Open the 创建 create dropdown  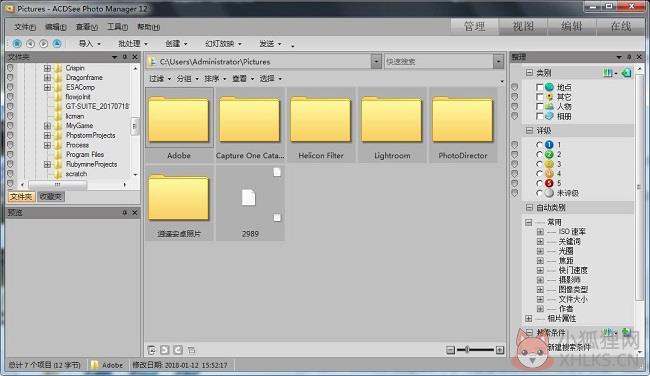(x=176, y=44)
